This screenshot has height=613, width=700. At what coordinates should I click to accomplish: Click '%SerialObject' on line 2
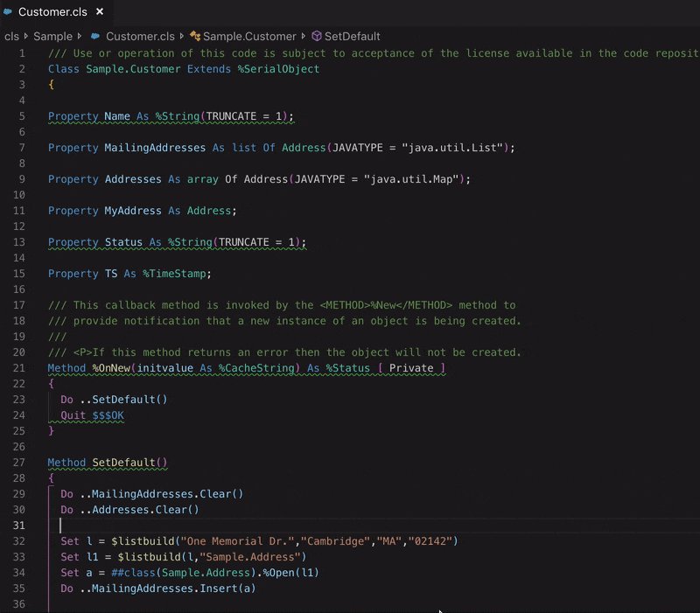[x=278, y=69]
